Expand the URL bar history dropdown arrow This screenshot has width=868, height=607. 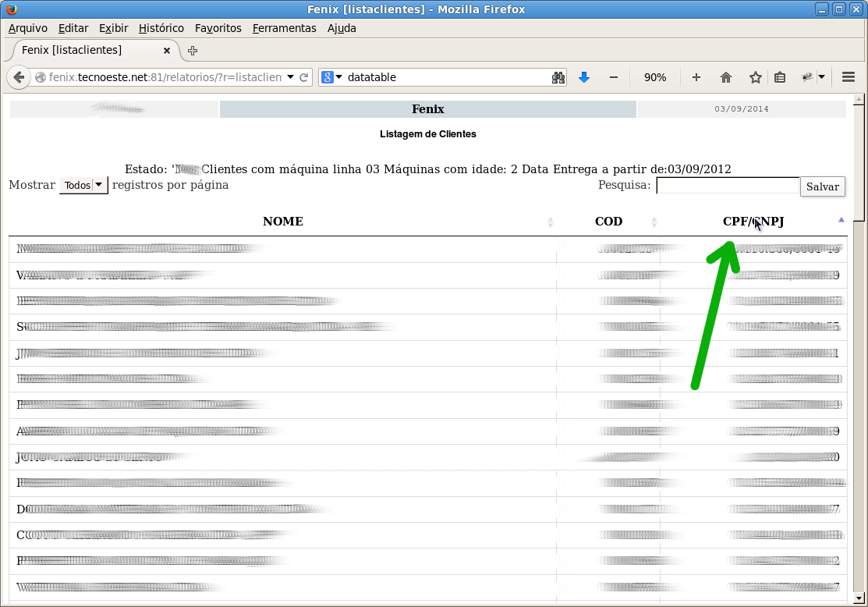click(x=290, y=77)
